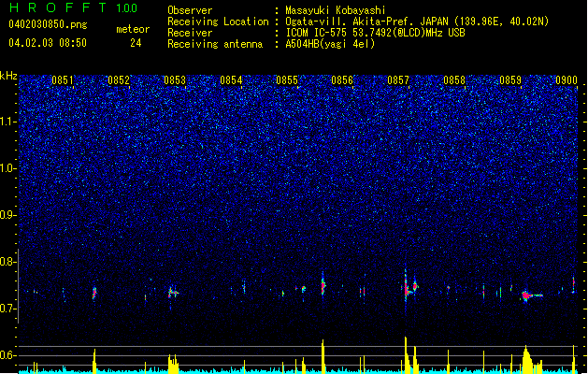This screenshot has height=374, width=588.
Task: Select the A504HB(yagi 4el) antenna text
Action: (330, 44)
